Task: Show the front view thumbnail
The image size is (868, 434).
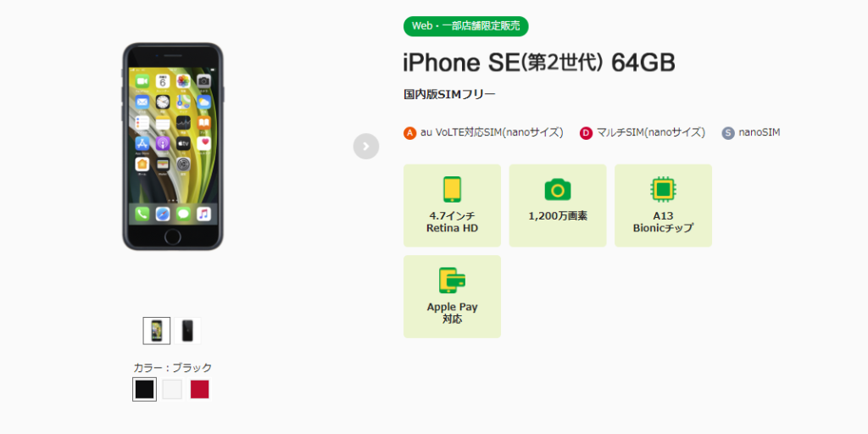Action: coord(157,331)
